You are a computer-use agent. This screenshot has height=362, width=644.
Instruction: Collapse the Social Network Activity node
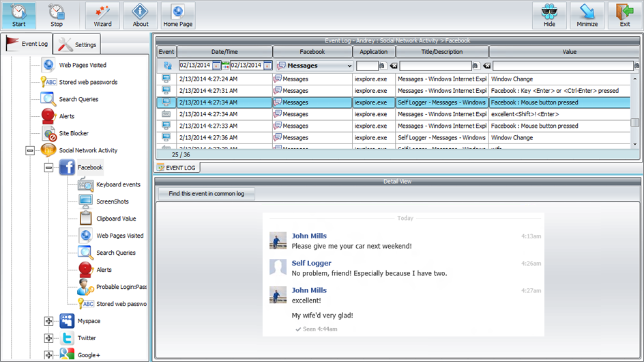coord(30,150)
